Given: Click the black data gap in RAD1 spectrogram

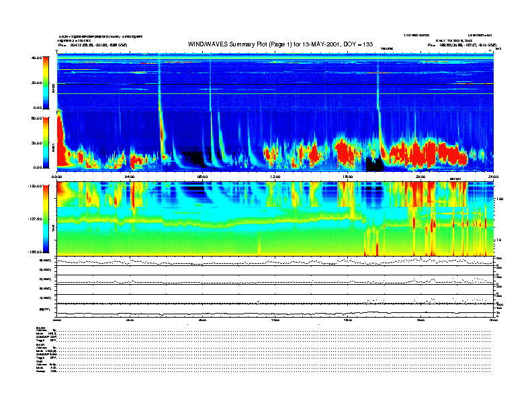Looking at the screenshot, I should click(x=374, y=165).
